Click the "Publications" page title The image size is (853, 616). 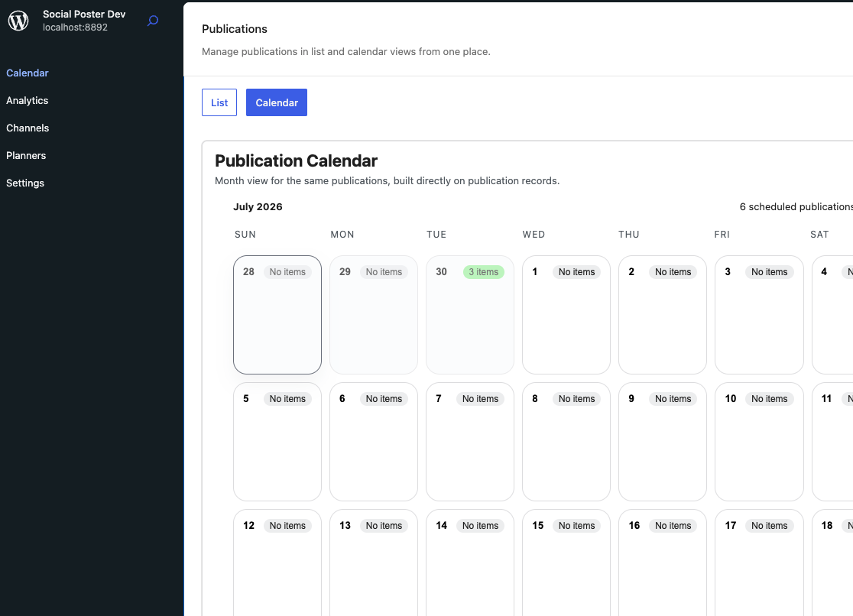click(235, 29)
